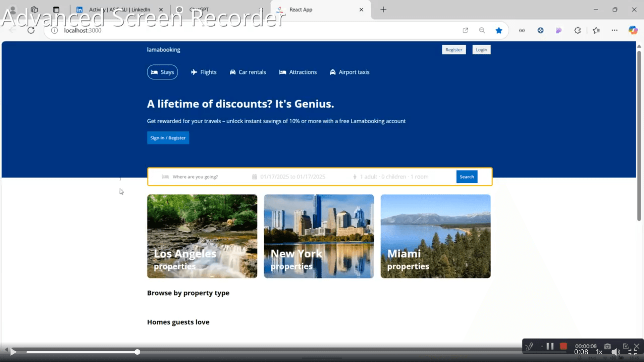Open browser extensions puzzle icon
This screenshot has width=644, height=362.
pyautogui.click(x=577, y=31)
